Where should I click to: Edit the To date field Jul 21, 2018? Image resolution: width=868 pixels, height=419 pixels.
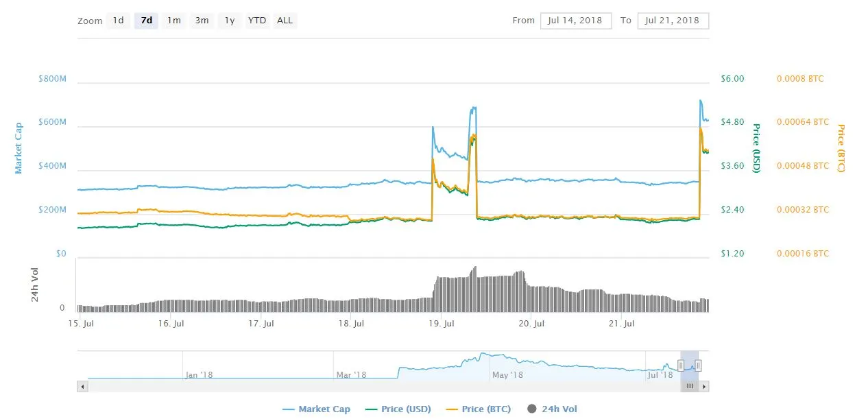point(673,21)
